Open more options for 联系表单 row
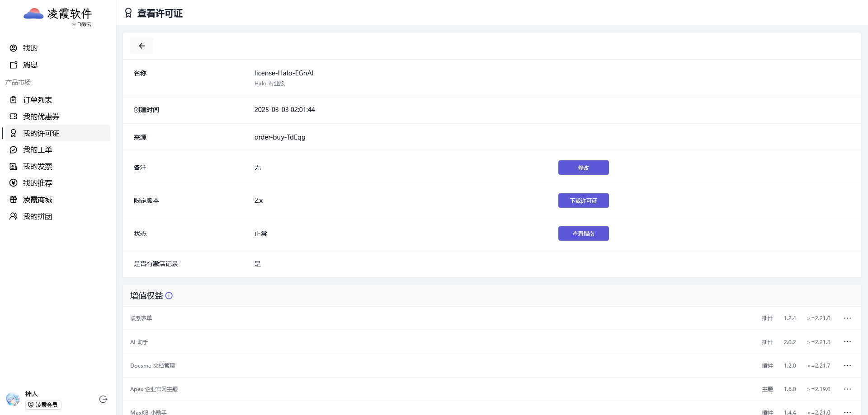This screenshot has height=415, width=868. click(x=847, y=318)
